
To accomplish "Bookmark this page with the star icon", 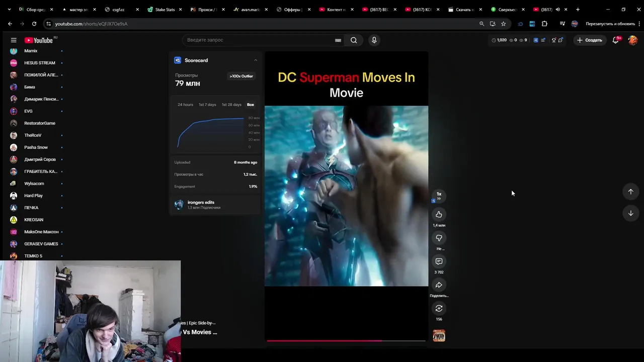I will [x=503, y=24].
